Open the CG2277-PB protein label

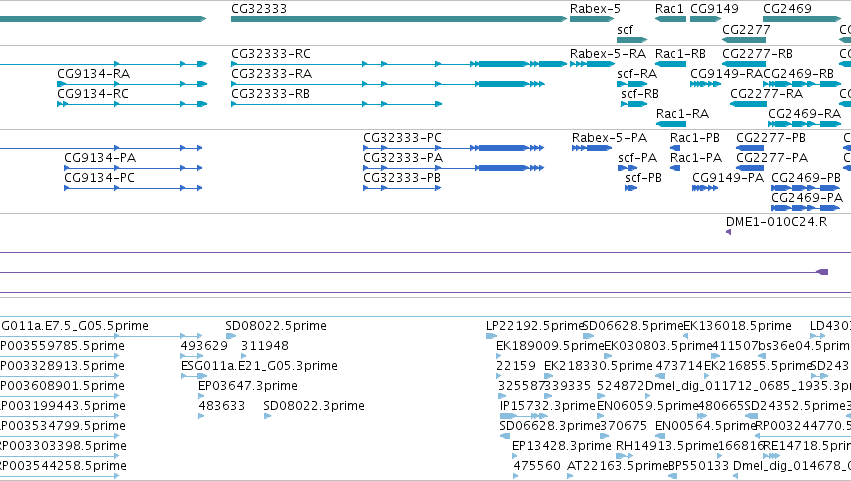click(x=771, y=138)
